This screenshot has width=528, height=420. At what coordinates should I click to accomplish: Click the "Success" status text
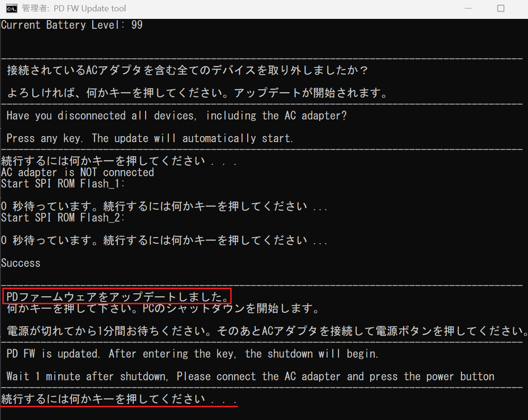point(21,263)
